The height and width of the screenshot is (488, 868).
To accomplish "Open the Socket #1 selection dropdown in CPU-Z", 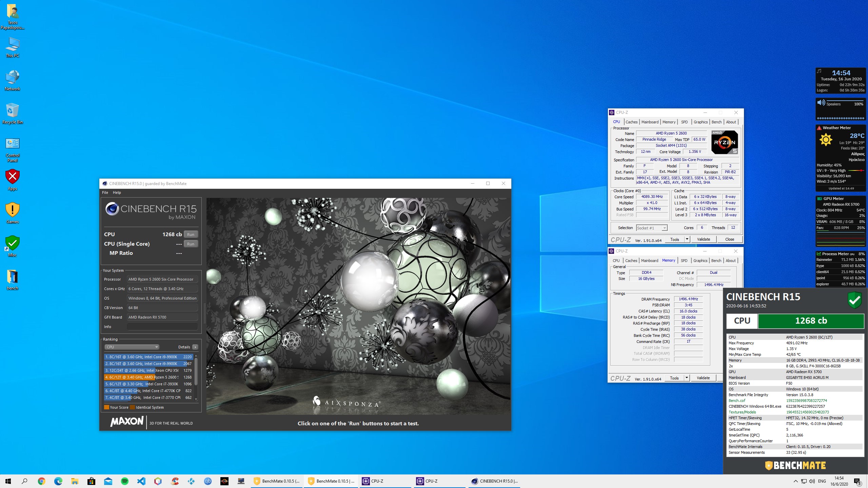I will tap(652, 228).
